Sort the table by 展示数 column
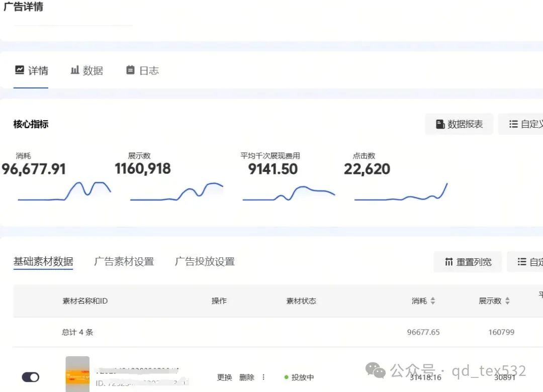The height and width of the screenshot is (392, 543). (x=507, y=301)
